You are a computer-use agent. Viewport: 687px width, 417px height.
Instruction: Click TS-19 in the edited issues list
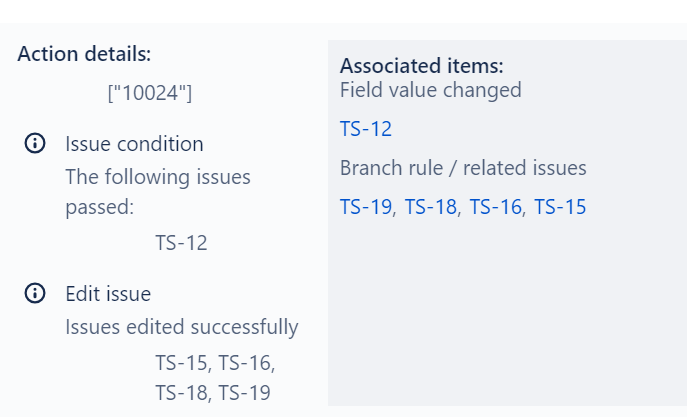[x=244, y=392]
